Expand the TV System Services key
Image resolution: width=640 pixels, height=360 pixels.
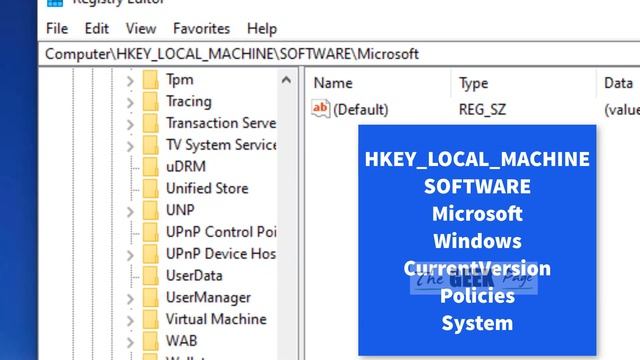point(130,146)
